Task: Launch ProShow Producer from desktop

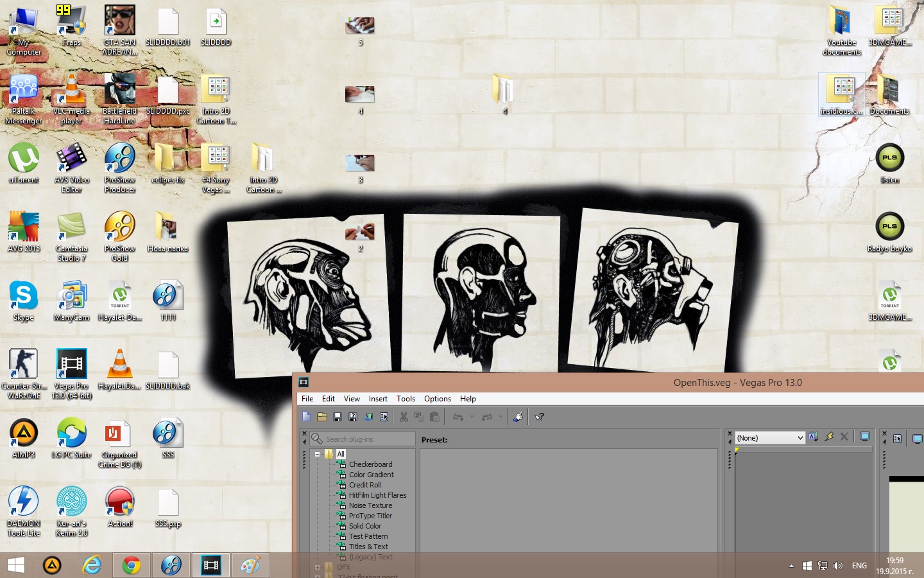Action: click(120, 168)
